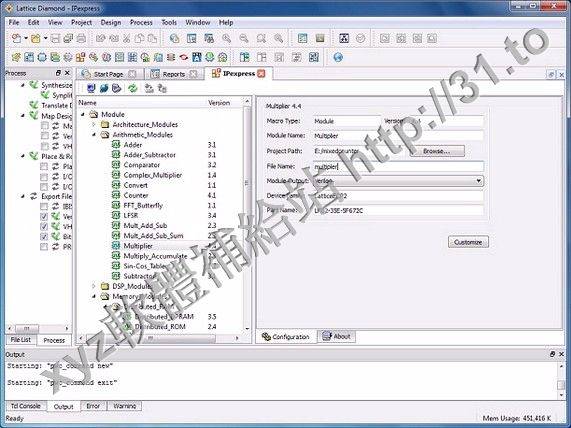
Task: Collapse the root Module tree node
Action: 83,114
